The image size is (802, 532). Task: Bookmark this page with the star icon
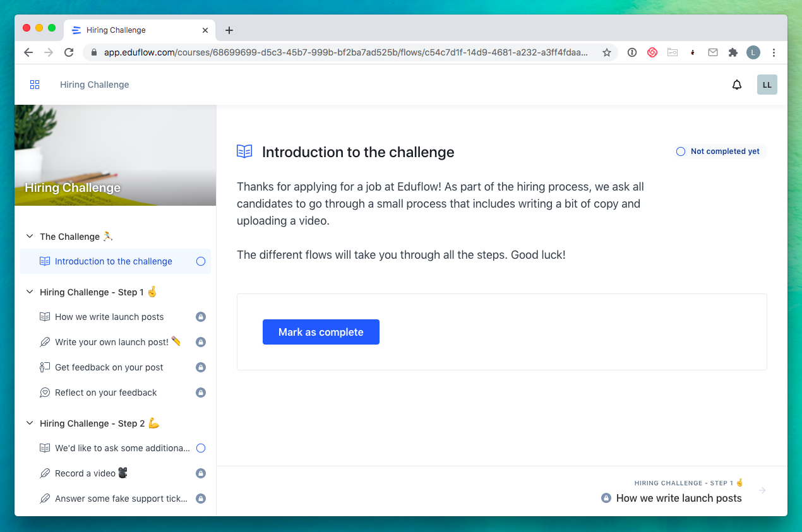(x=607, y=52)
